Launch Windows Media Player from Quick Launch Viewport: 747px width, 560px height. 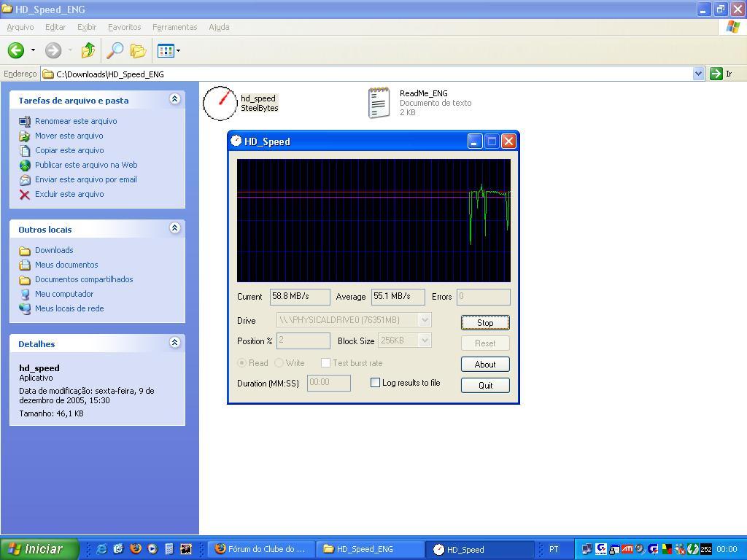[x=152, y=549]
